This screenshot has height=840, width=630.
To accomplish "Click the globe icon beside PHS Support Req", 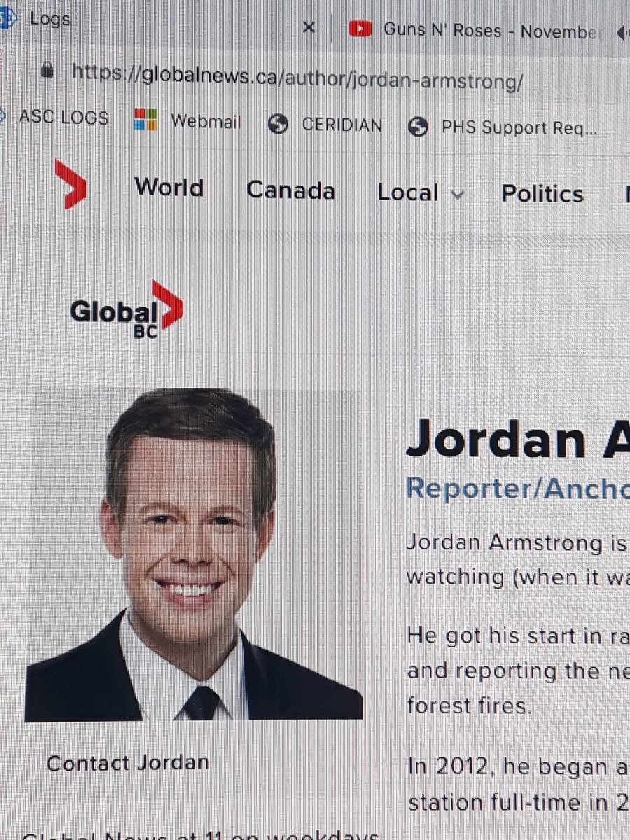I will coord(418,127).
